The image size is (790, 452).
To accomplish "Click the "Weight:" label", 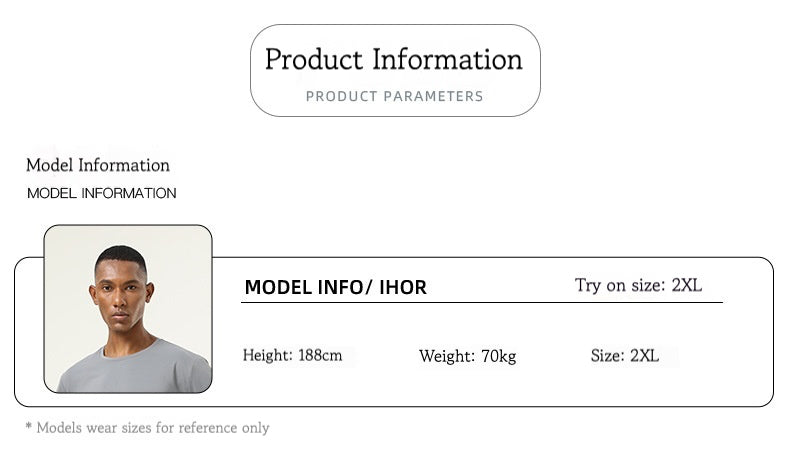I will (x=445, y=356).
